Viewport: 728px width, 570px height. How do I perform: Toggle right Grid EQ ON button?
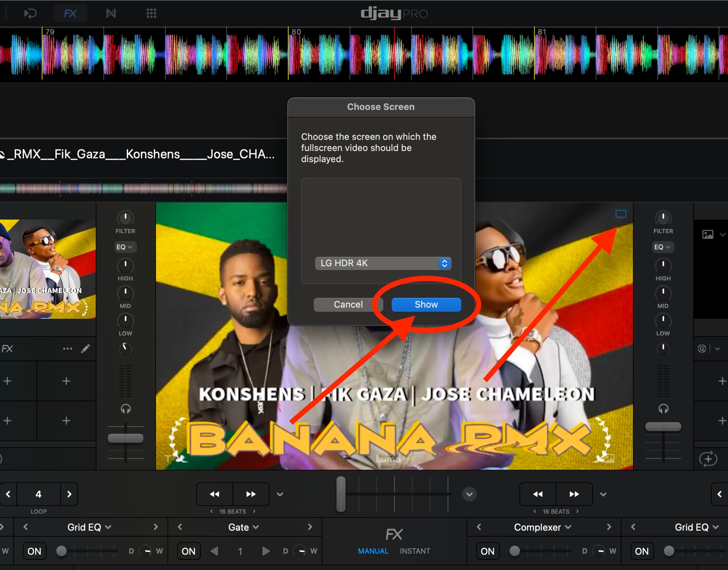coord(642,551)
